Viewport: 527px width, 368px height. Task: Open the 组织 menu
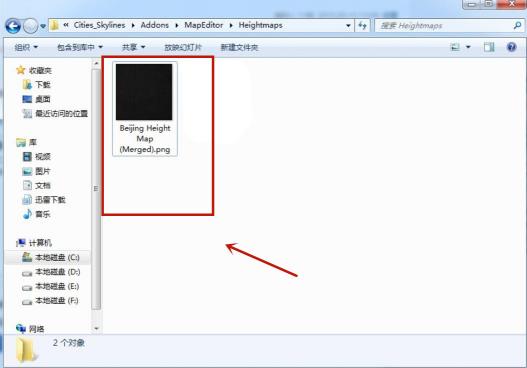pos(26,47)
